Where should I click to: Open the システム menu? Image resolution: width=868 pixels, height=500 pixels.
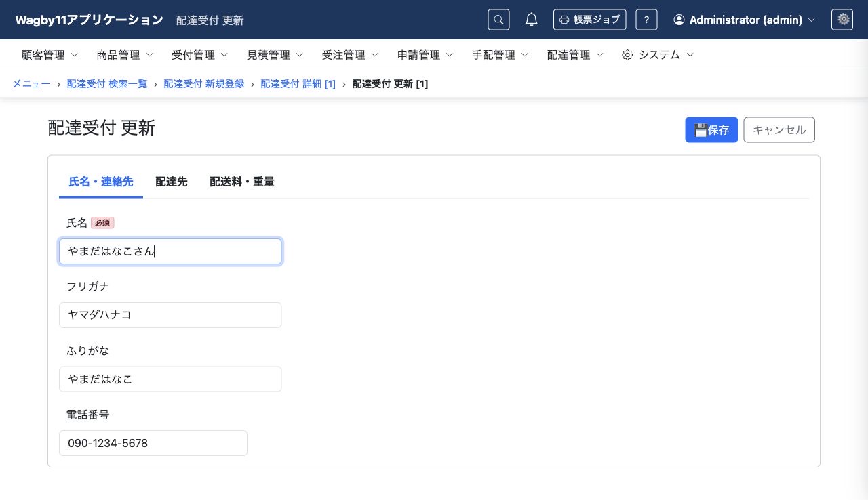(x=658, y=55)
